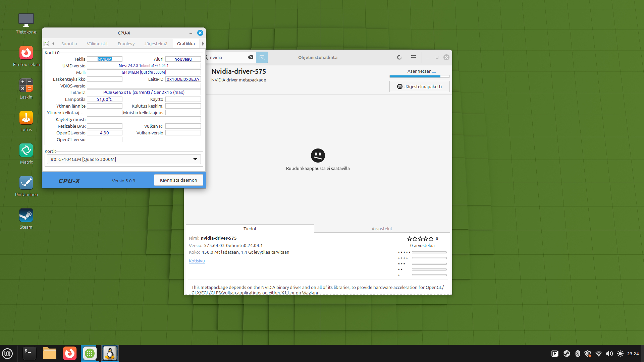Switch to the Ohjelmistohallinta taskbar button
Image resolution: width=644 pixels, height=362 pixels.
[x=90, y=353]
